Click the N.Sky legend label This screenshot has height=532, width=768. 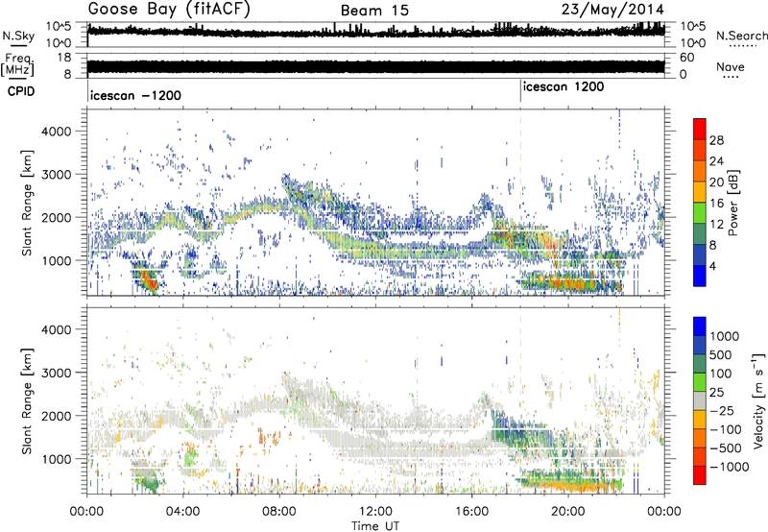pos(18,36)
